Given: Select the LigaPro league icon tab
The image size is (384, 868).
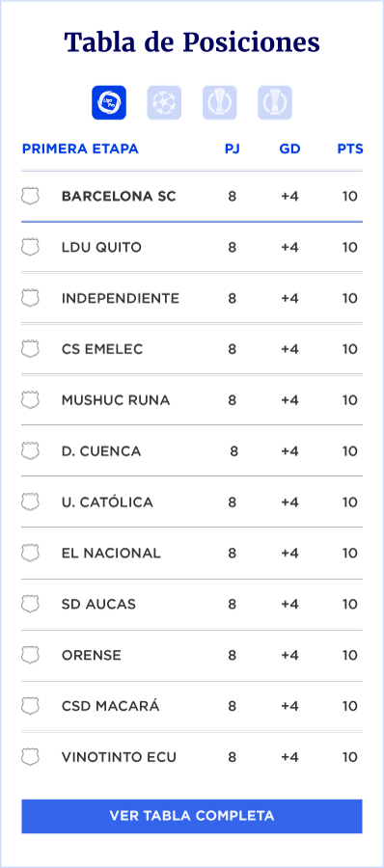Looking at the screenshot, I should 109,102.
